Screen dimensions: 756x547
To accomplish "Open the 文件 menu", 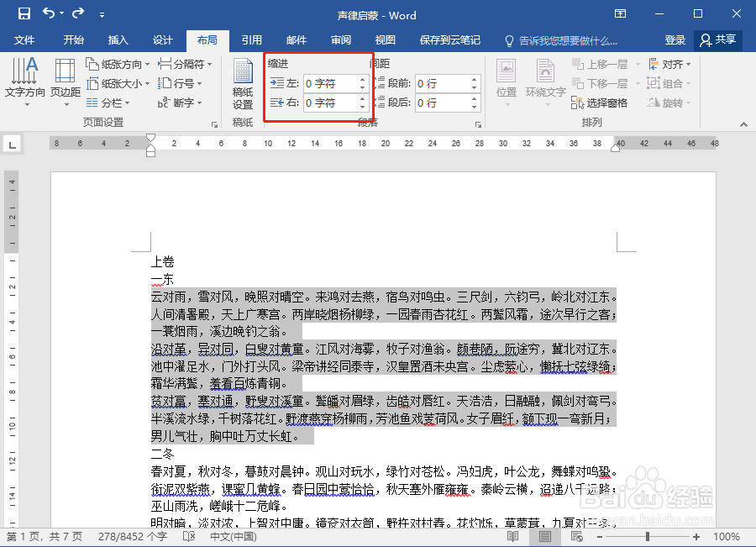I will pos(25,39).
